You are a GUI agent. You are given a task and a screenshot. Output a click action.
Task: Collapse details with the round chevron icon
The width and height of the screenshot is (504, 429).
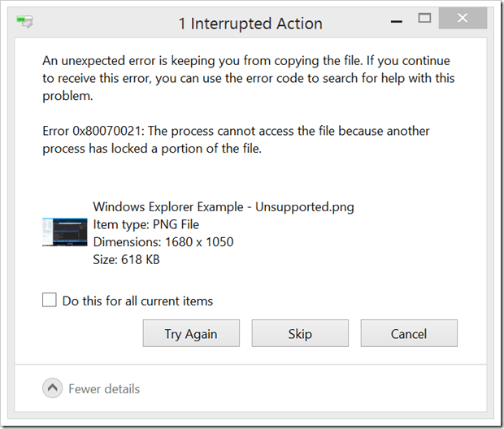53,389
